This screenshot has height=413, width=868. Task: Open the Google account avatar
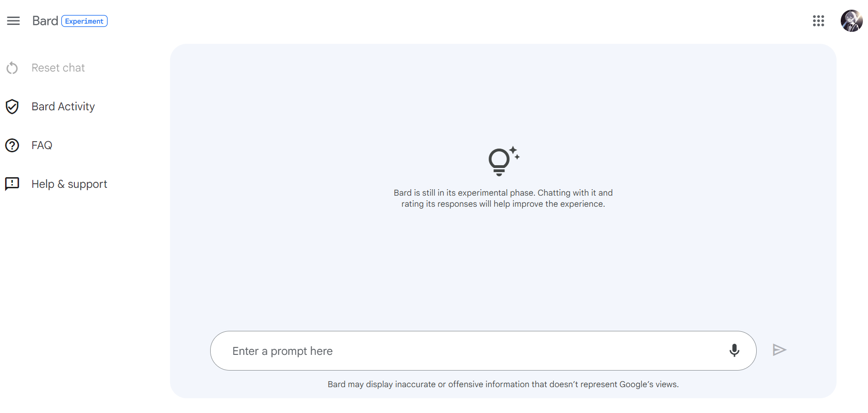pos(851,21)
